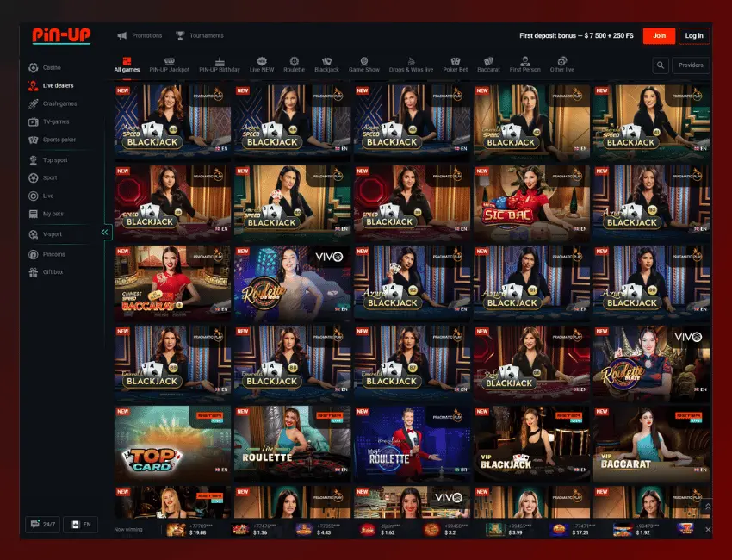Open Sports poker sidebar entry
The height and width of the screenshot is (560, 732).
tap(52, 140)
